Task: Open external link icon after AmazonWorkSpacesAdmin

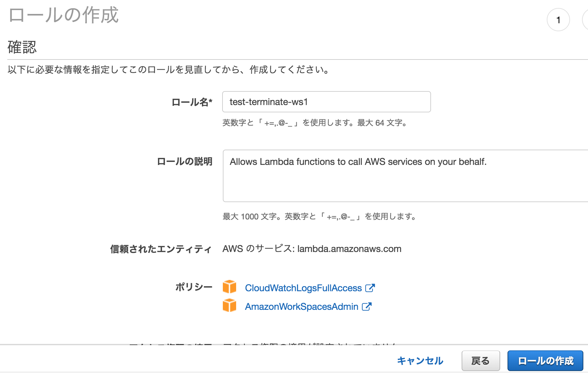Action: point(367,307)
